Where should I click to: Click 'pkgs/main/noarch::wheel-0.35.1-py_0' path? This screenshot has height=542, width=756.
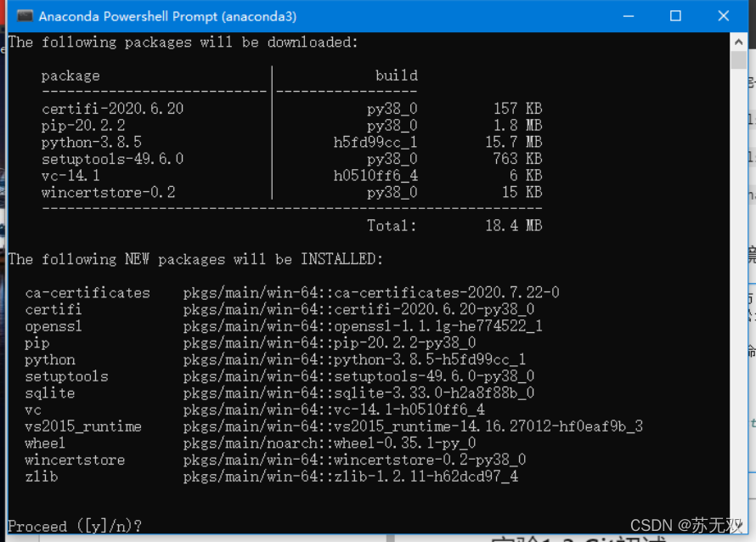point(330,443)
